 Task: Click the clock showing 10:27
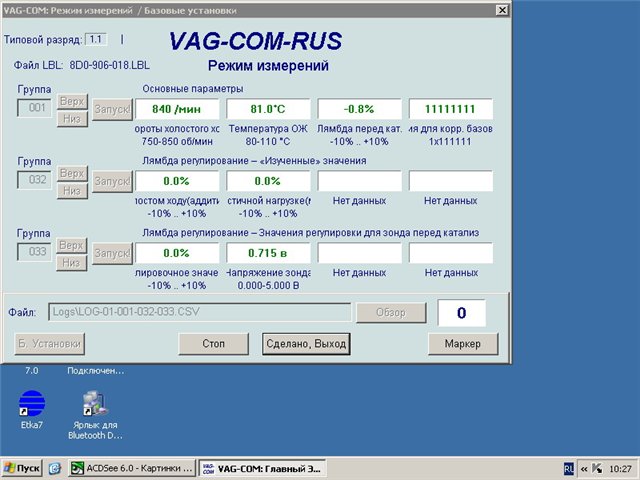(620, 469)
